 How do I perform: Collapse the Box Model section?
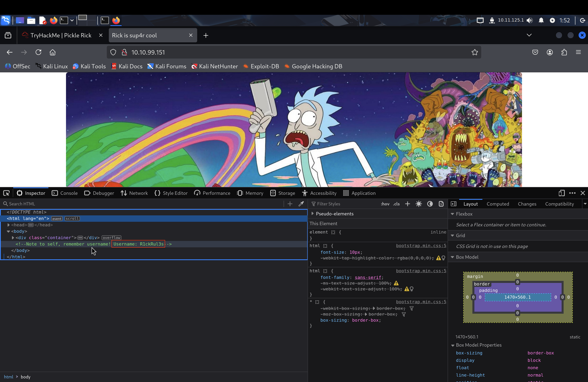452,257
